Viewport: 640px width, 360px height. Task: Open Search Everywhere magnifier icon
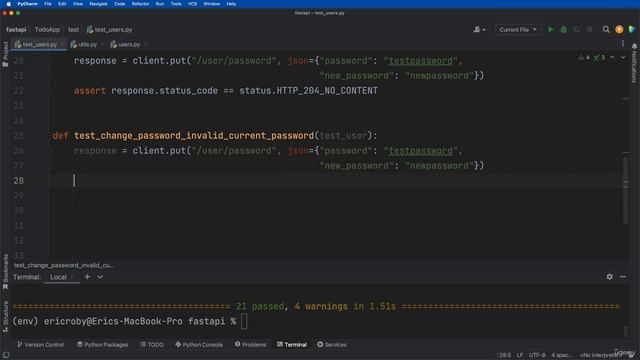point(606,29)
